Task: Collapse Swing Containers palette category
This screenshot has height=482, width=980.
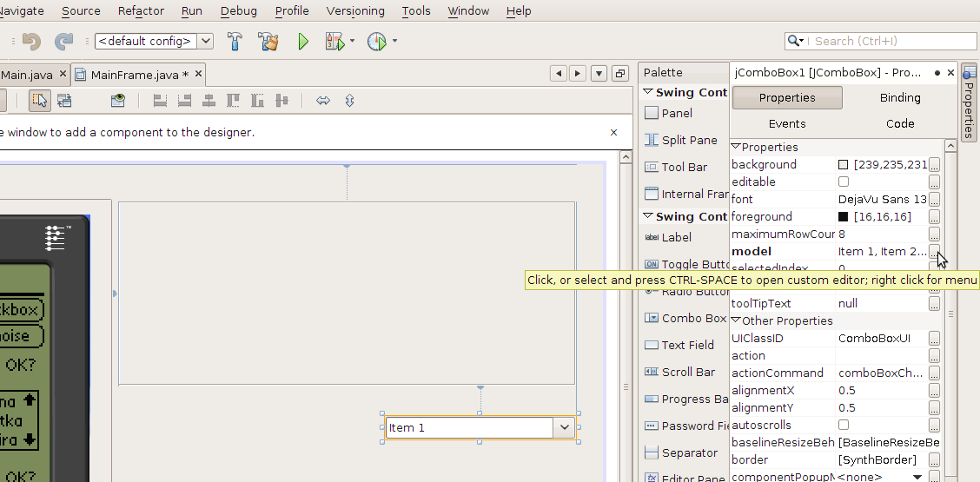Action: [x=647, y=93]
